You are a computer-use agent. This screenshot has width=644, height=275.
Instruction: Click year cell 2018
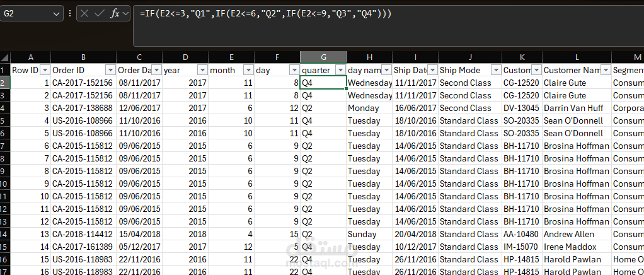tap(185, 234)
